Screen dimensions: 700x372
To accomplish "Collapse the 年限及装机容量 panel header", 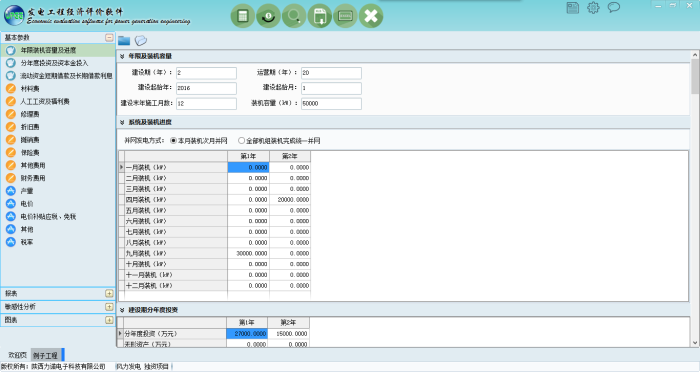I will tap(122, 56).
